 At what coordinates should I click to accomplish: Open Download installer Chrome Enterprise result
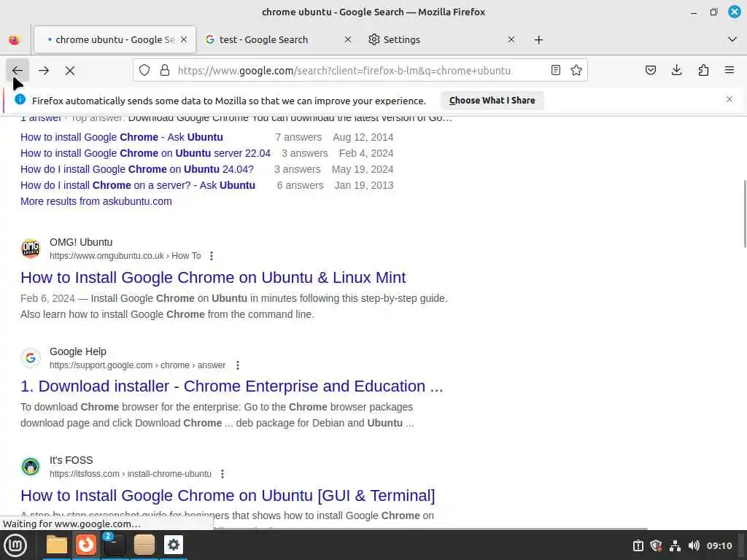point(231,386)
